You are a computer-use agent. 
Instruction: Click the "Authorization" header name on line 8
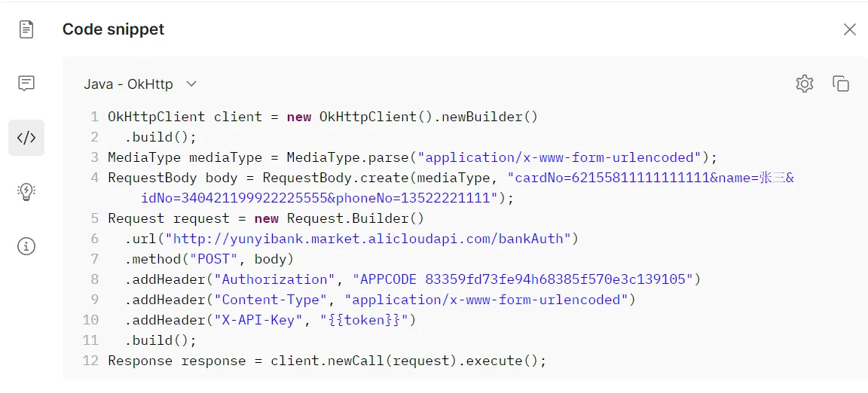tap(274, 279)
